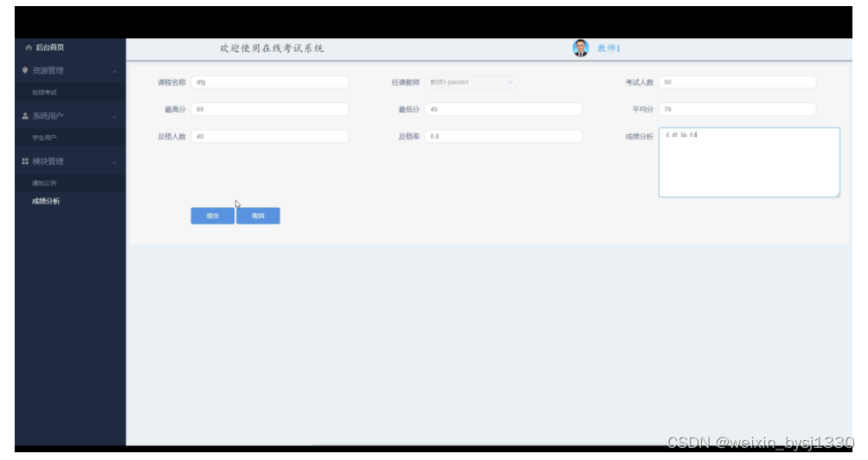Collapse the 系统用户 section chevron

click(x=114, y=117)
